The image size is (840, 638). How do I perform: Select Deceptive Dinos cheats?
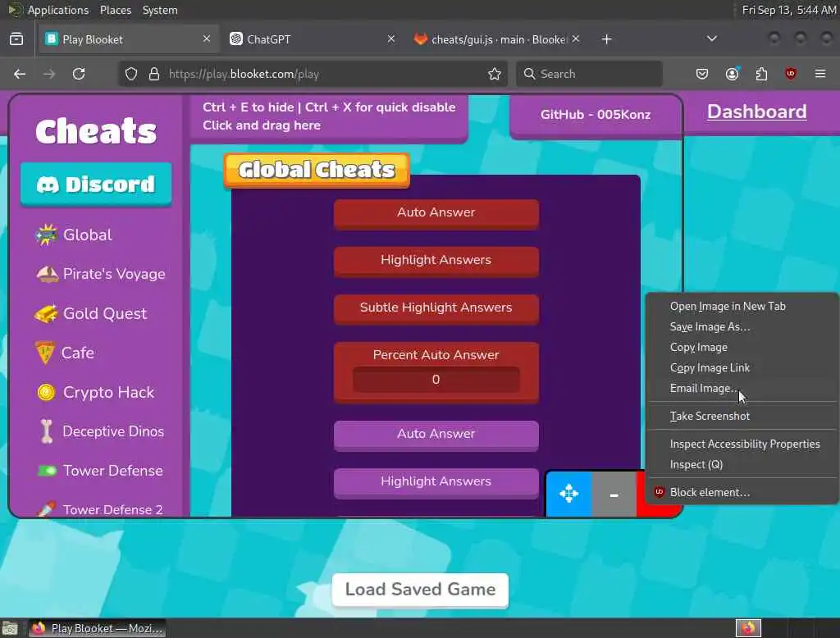coord(102,431)
